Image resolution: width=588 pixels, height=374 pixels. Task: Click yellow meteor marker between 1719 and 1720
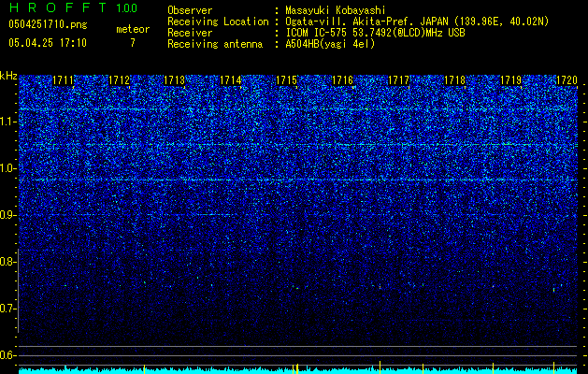[553, 368]
